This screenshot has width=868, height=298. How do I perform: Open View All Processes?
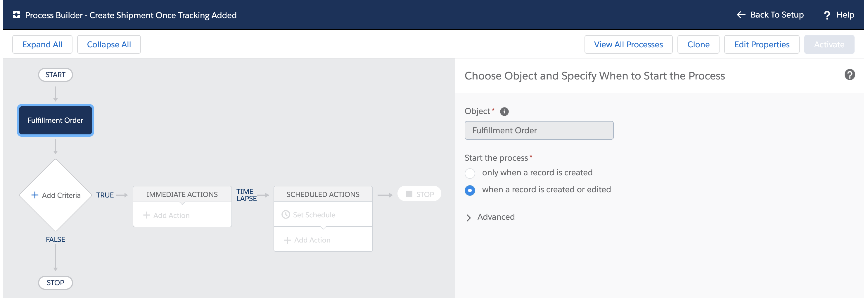click(628, 44)
